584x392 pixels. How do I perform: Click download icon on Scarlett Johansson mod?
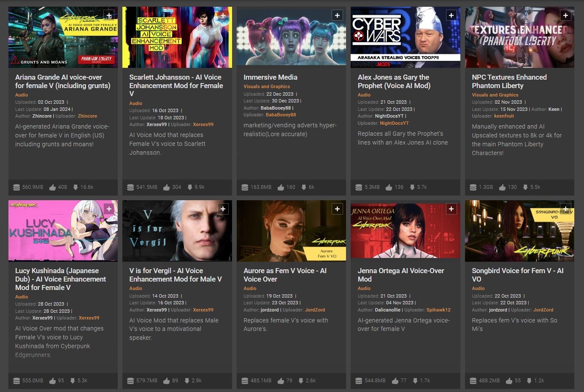[190, 187]
